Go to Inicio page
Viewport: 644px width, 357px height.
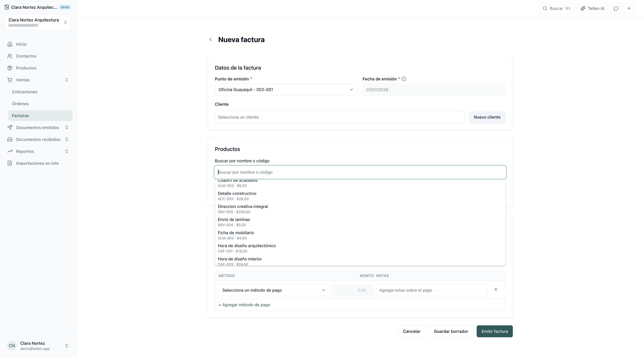(x=38, y=44)
